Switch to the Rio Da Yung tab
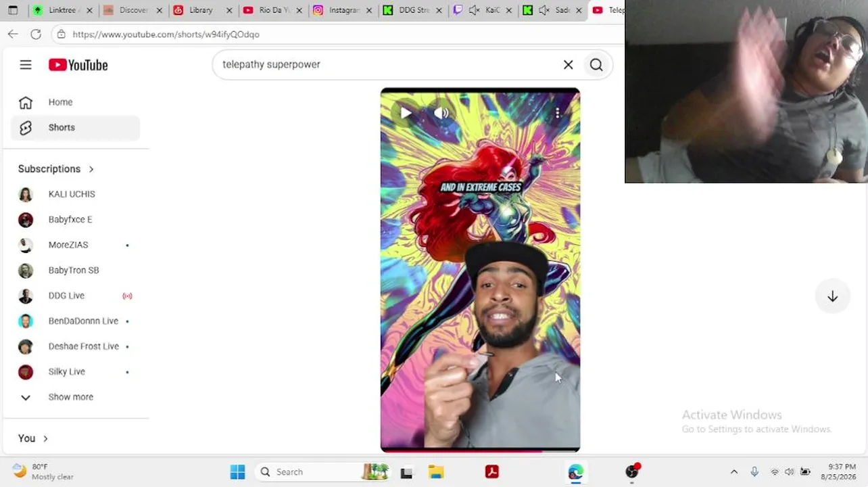This screenshot has width=868, height=487. [272, 10]
